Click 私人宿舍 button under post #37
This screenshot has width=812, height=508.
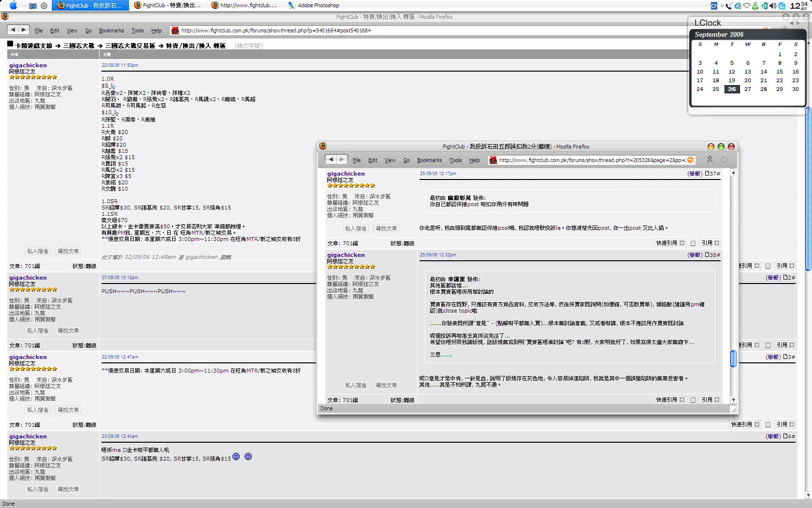tap(356, 228)
